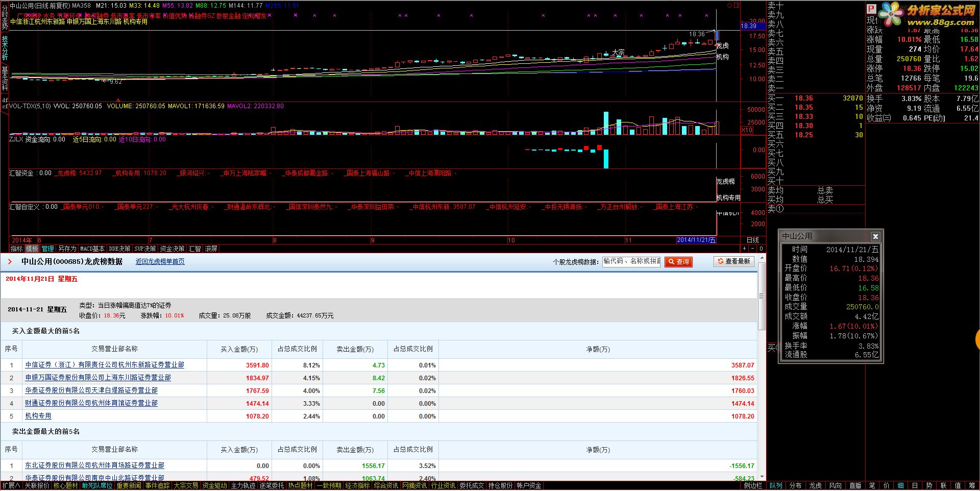Open the 行业资讯 bottom tab
980x491 pixels.
point(443,486)
